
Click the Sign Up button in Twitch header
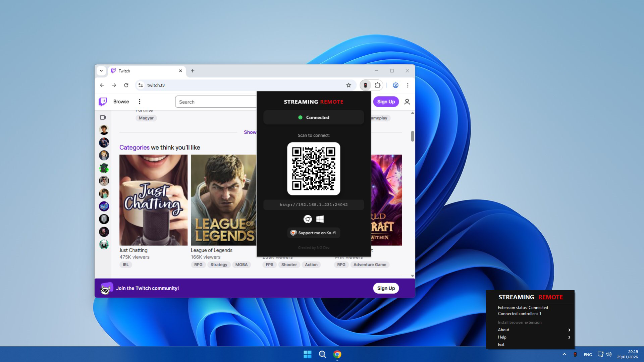click(x=386, y=102)
